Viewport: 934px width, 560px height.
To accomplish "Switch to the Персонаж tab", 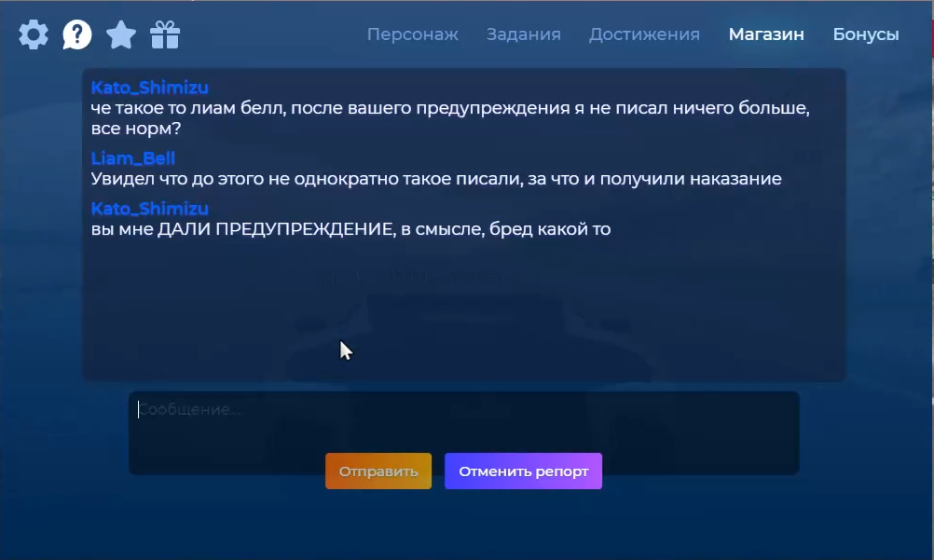I will click(x=413, y=34).
